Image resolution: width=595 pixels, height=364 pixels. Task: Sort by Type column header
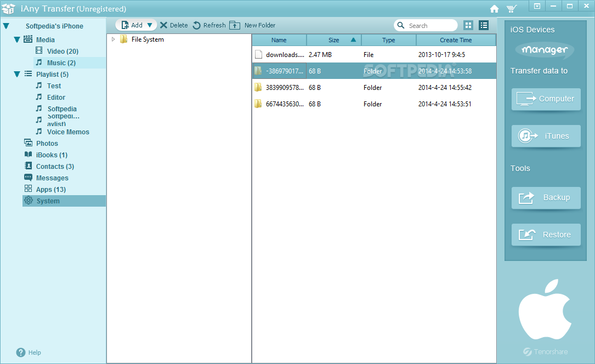point(389,40)
